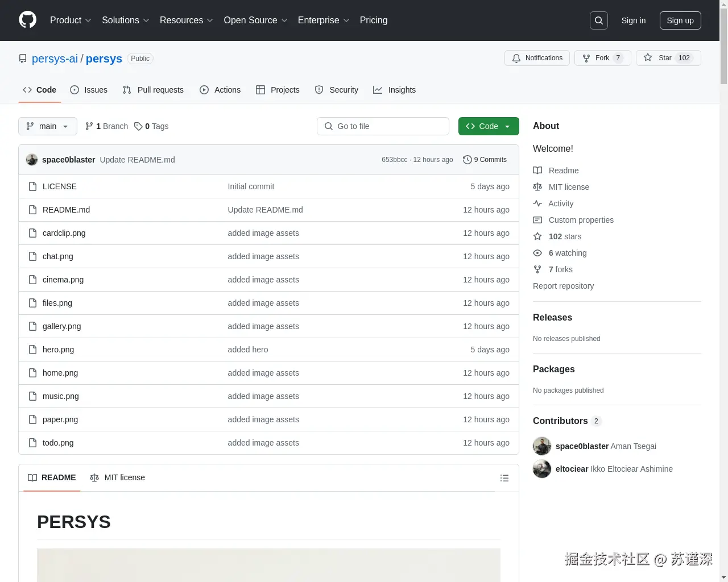Switch to the Security tab
The width and height of the screenshot is (728, 582).
[x=337, y=90]
